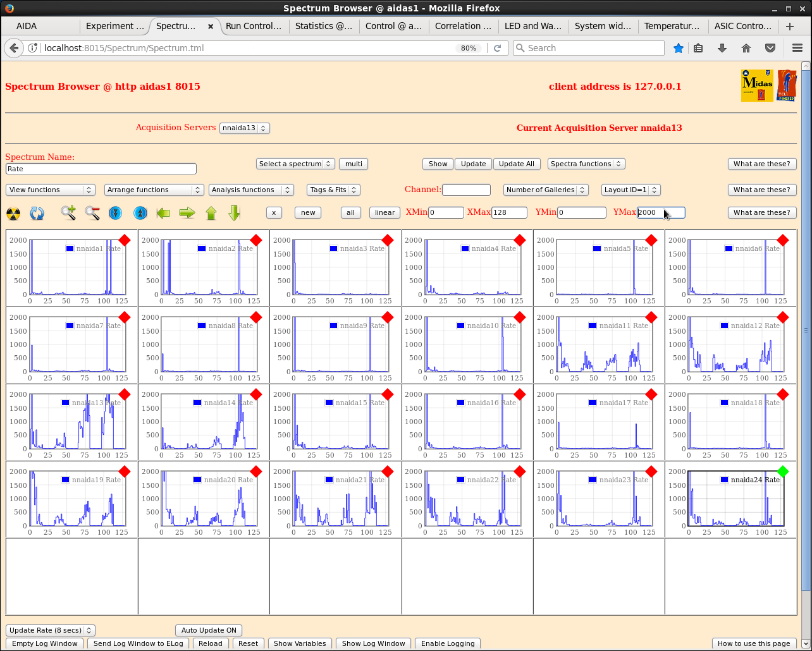Click the multi button
The height and width of the screenshot is (651, 812).
point(354,164)
